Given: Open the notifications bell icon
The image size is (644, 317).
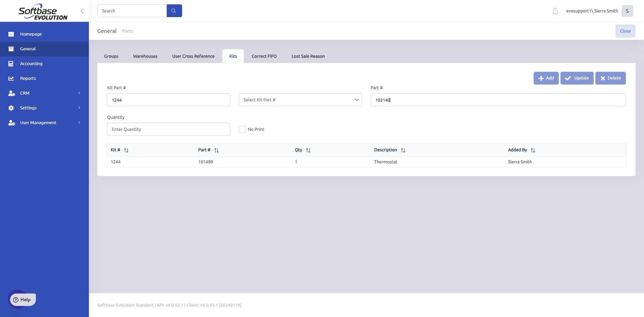Looking at the screenshot, I should click(555, 11).
